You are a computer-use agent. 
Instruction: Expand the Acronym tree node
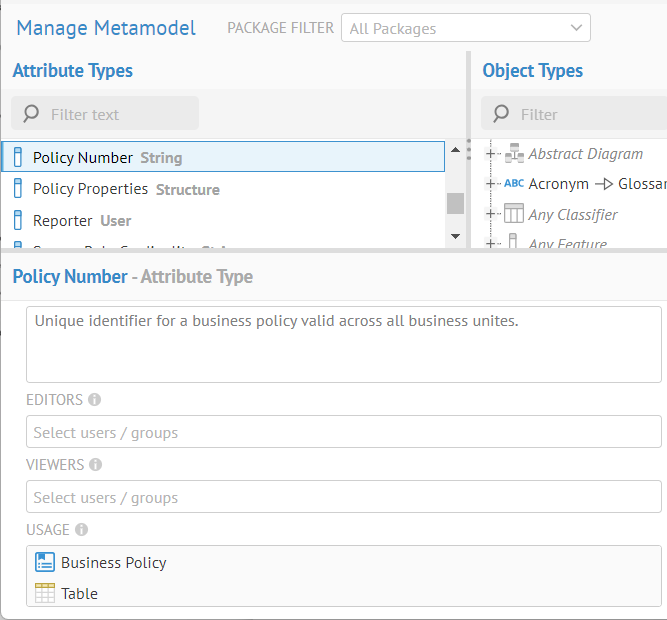[491, 184]
